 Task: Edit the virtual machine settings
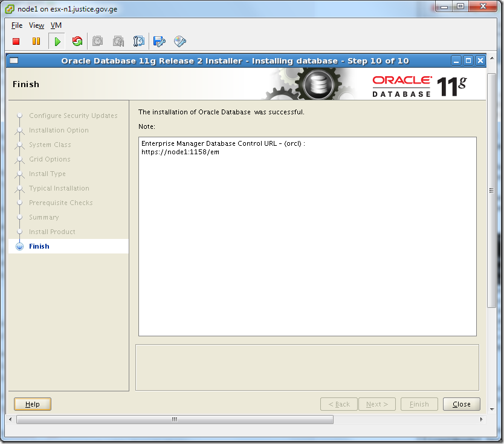pyautogui.click(x=159, y=41)
